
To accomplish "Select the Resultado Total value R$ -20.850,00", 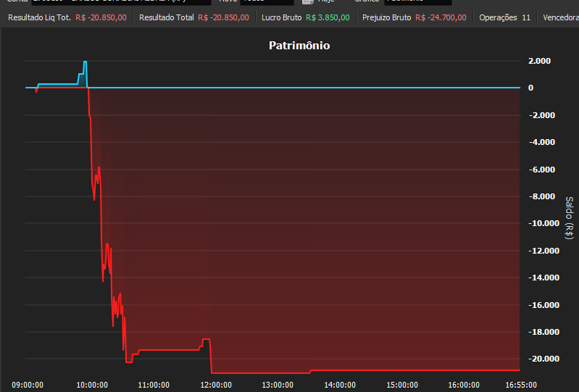I will pos(223,17).
